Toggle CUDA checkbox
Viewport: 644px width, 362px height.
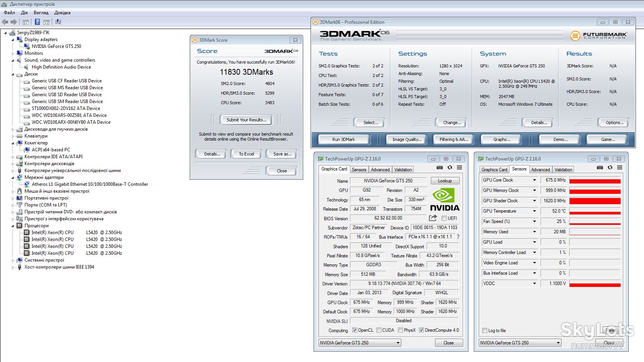(x=379, y=330)
